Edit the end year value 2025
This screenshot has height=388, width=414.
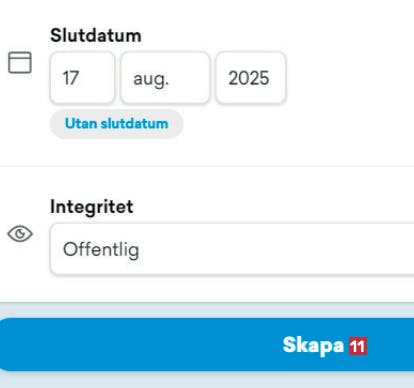click(x=251, y=78)
